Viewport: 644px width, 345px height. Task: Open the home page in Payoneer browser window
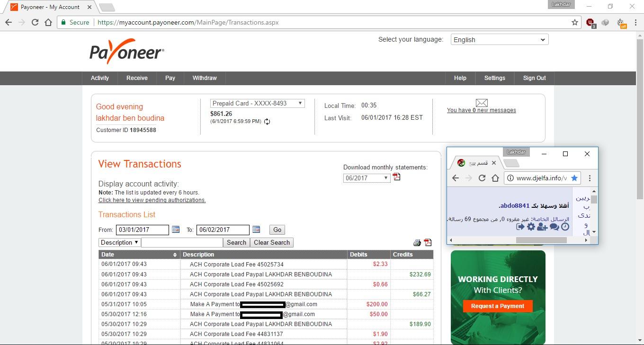(x=48, y=22)
